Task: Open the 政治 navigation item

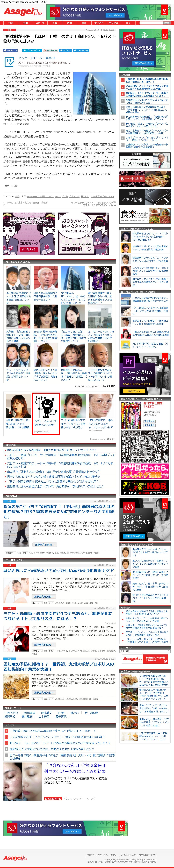Action: [x=69, y=23]
